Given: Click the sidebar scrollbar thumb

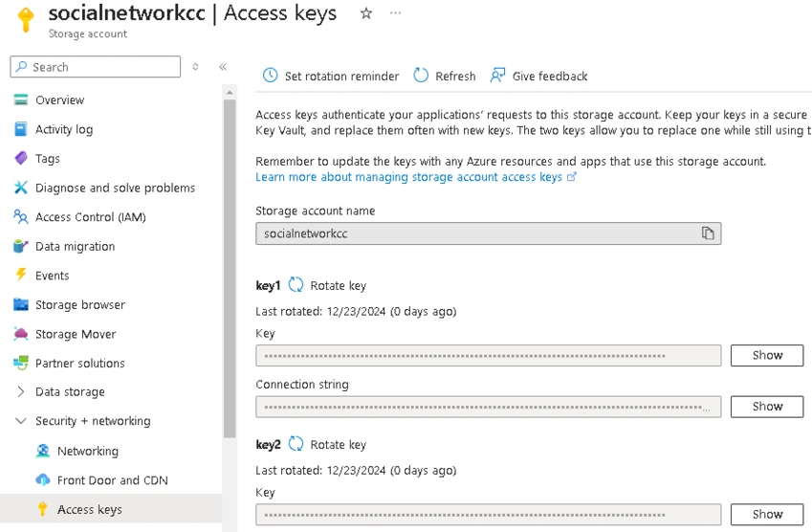Looking at the screenshot, I should 230,268.
